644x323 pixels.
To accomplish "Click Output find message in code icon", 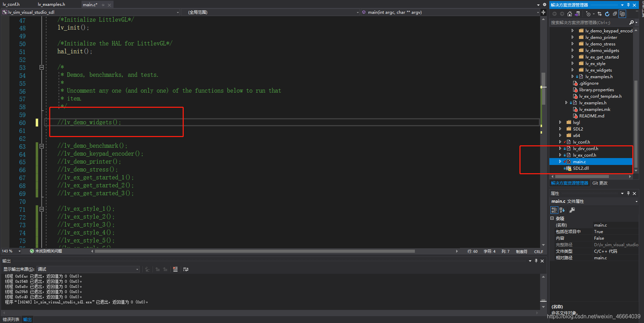I will pos(147,269).
